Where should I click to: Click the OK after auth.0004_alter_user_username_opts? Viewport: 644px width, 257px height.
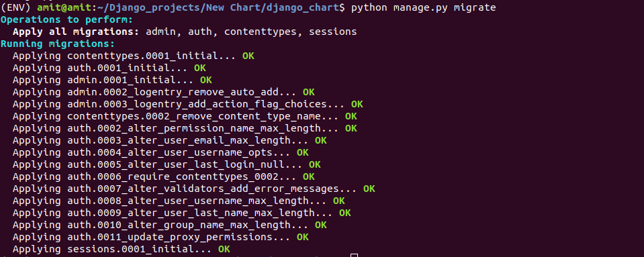point(303,153)
